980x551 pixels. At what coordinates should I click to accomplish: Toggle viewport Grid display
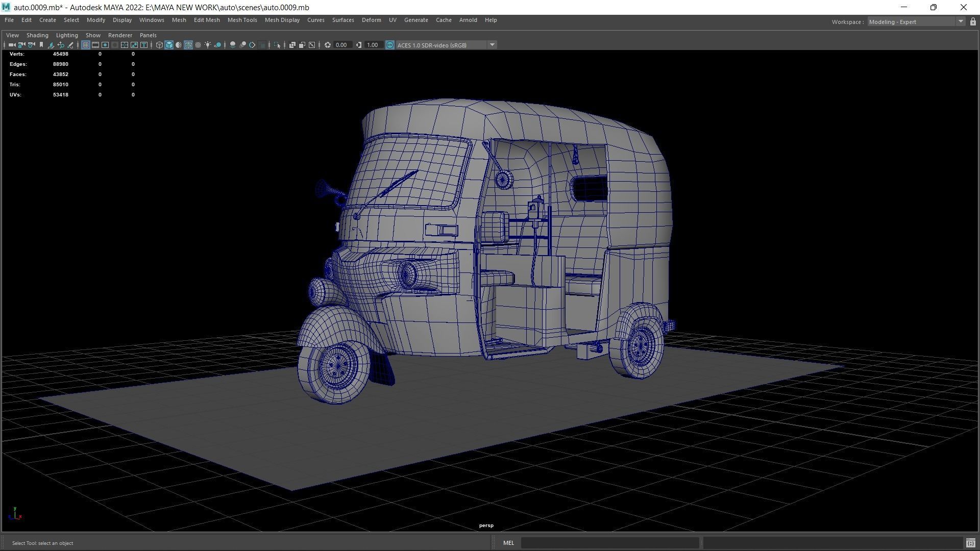86,45
